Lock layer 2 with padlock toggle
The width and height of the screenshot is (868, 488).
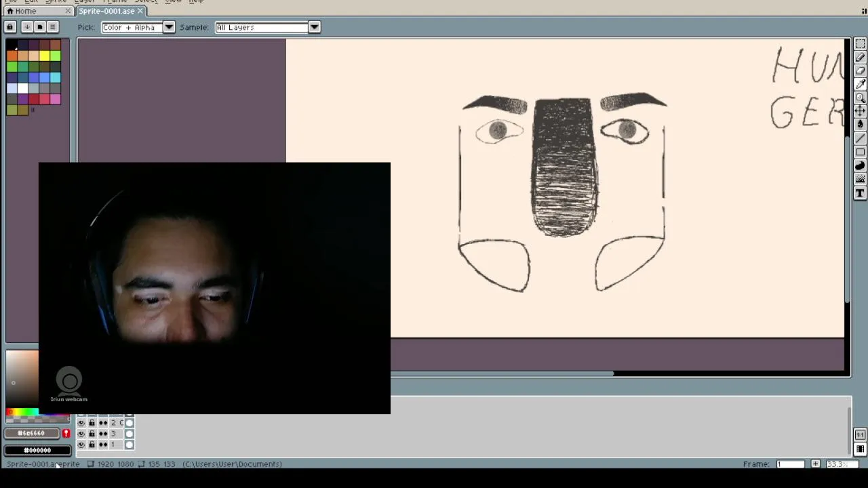pyautogui.click(x=92, y=423)
